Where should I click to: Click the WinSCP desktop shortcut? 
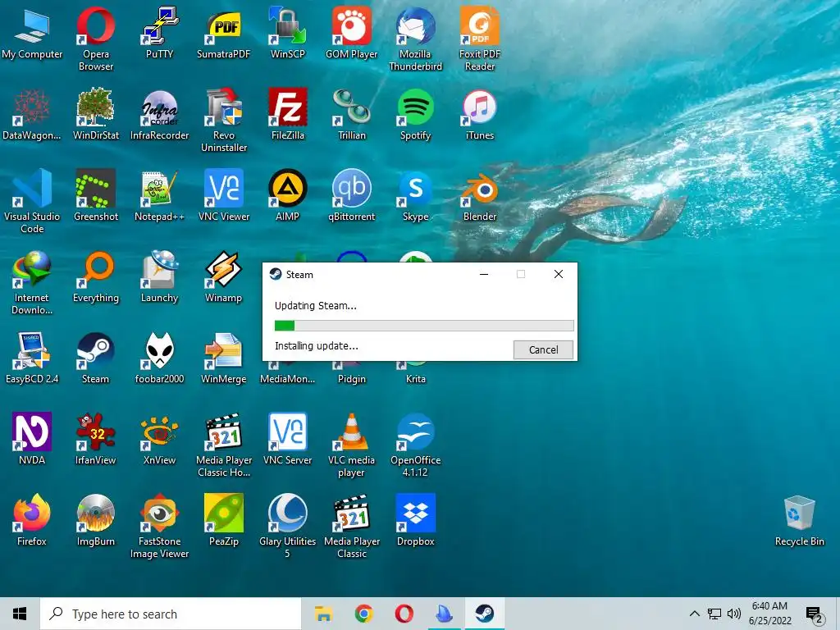288,33
